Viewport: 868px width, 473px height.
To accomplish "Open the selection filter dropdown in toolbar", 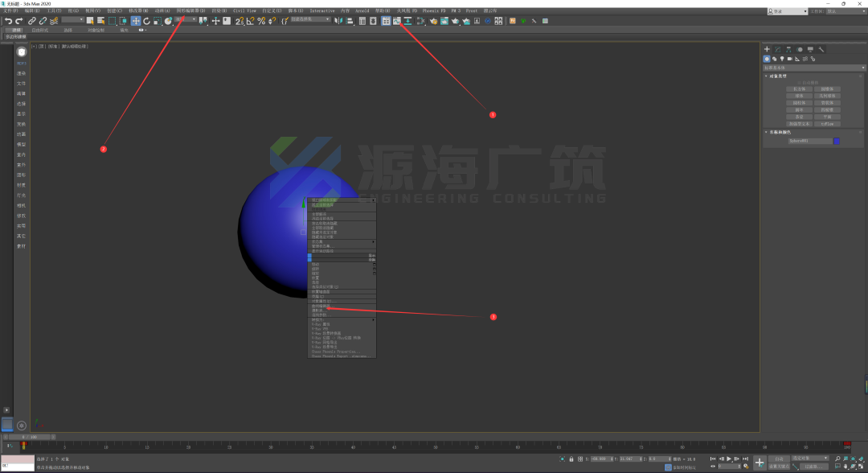I will (72, 20).
